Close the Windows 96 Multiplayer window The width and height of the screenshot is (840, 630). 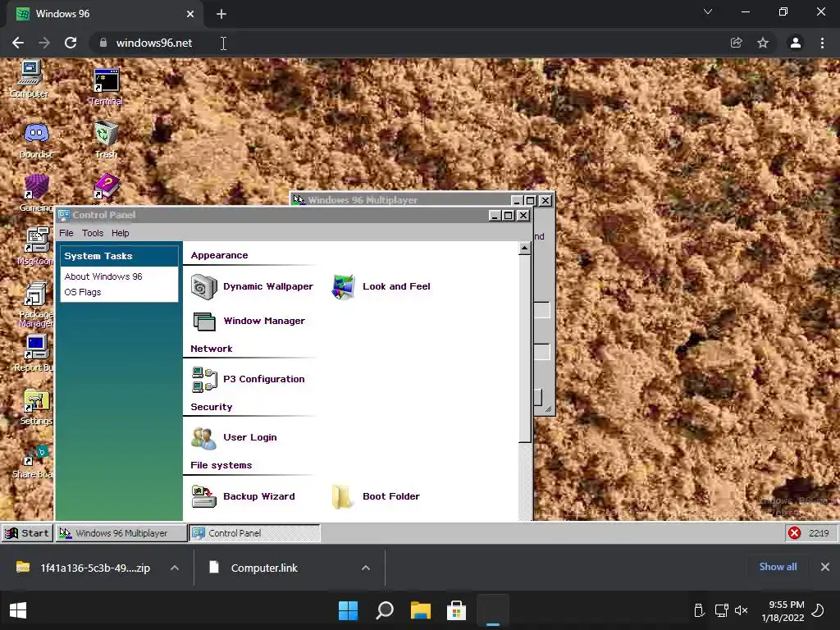(x=546, y=200)
